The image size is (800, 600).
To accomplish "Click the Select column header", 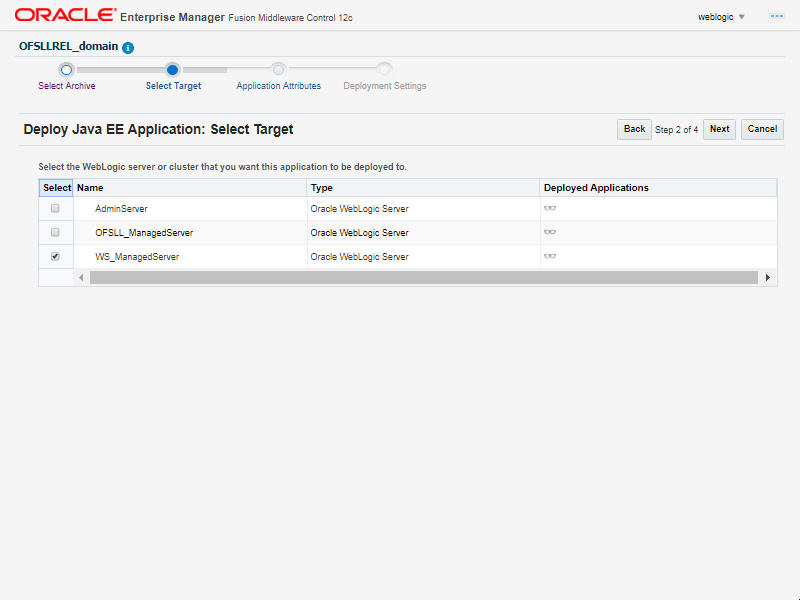I will pyautogui.click(x=56, y=188).
